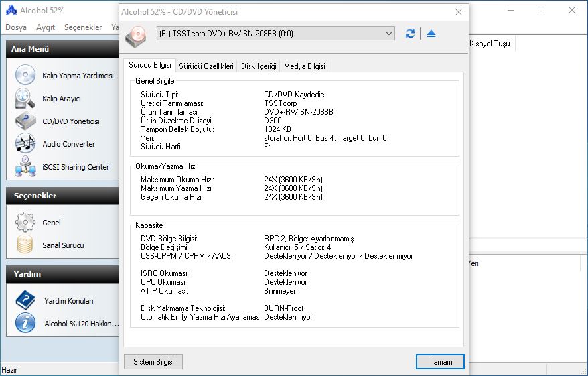This screenshot has height=376, width=588.
Task: Click Maksimum Okuma Hızı value
Action: (x=293, y=180)
